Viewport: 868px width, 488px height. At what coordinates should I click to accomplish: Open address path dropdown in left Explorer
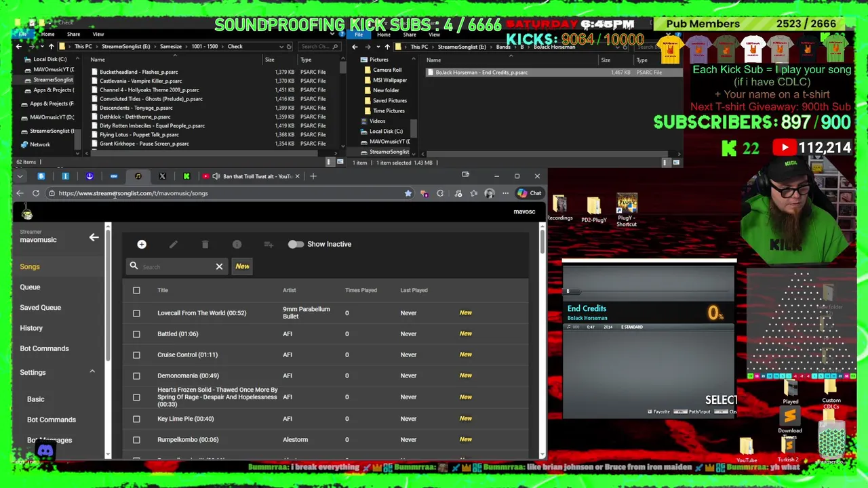(x=280, y=47)
